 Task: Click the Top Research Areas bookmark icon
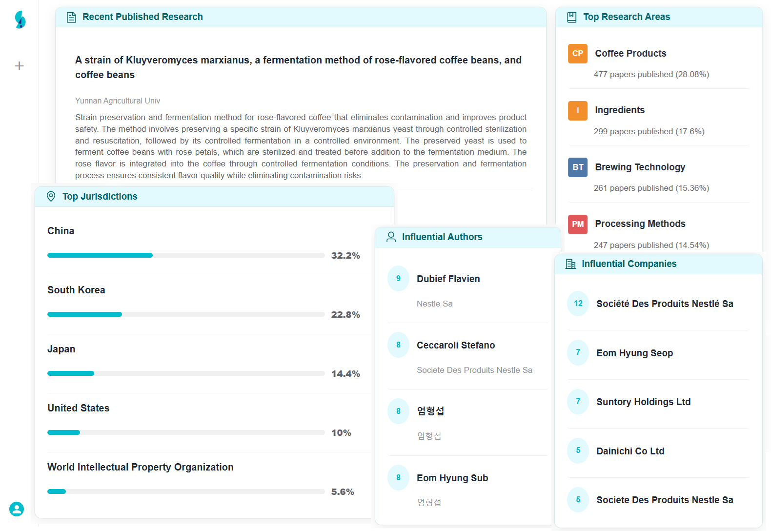[572, 18]
